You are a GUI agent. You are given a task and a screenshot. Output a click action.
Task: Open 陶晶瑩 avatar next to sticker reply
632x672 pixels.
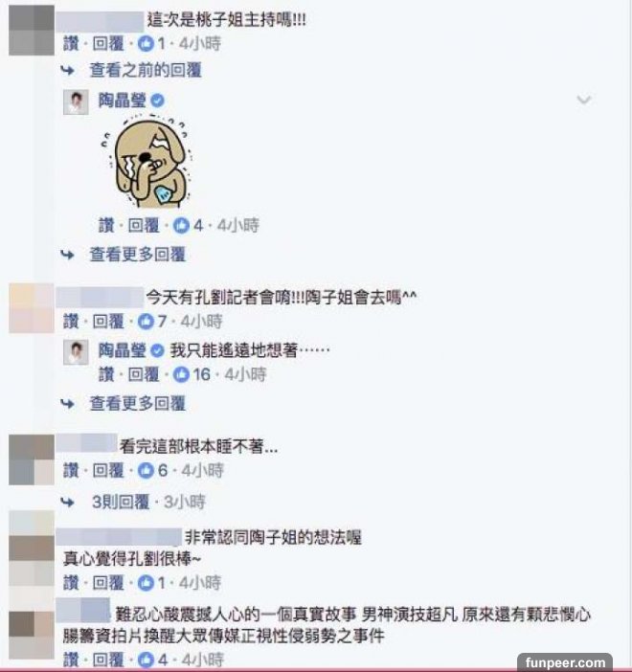76,102
